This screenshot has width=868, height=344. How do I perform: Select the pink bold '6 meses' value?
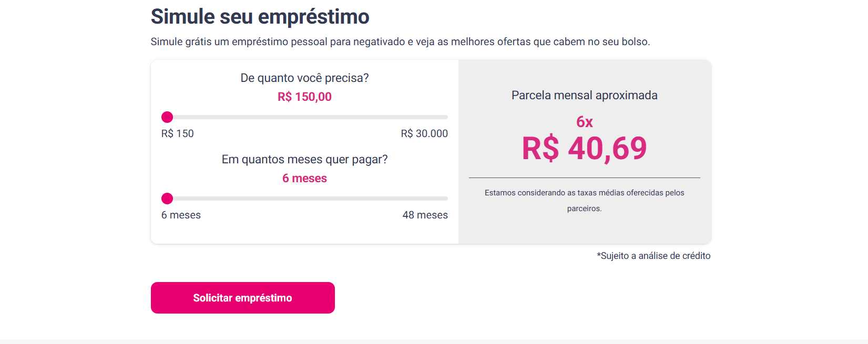click(x=304, y=179)
